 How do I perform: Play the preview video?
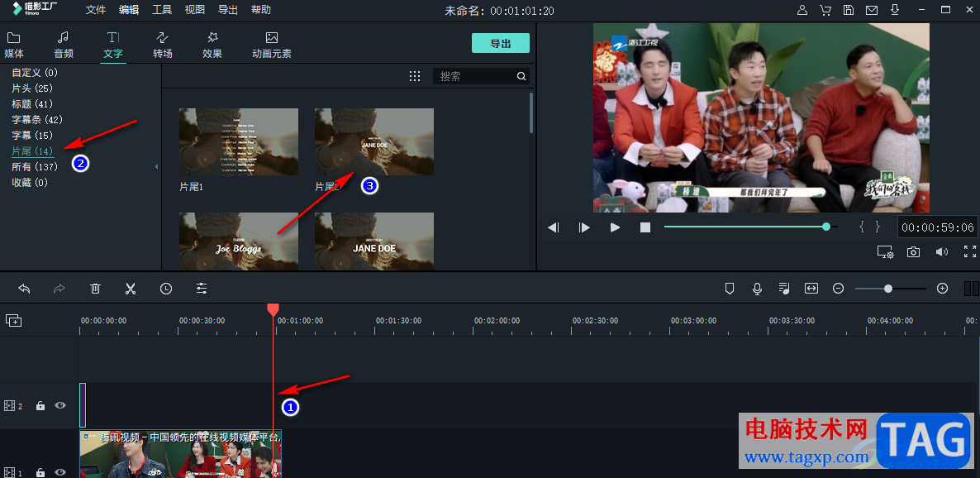pyautogui.click(x=615, y=227)
